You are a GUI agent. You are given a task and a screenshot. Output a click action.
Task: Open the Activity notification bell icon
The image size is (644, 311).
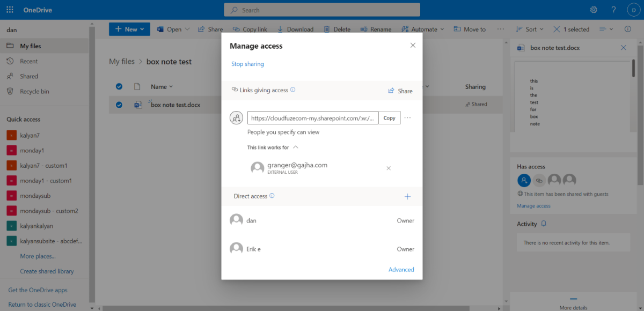click(x=544, y=224)
